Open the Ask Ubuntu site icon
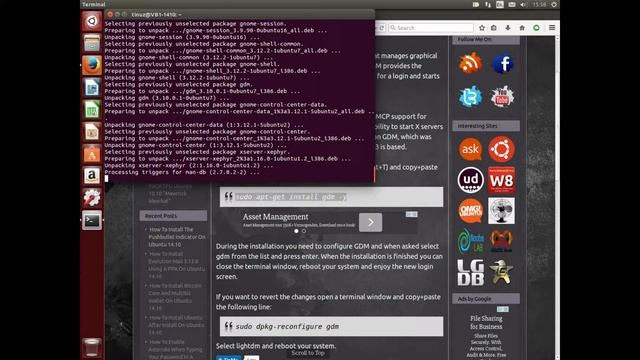 click(x=470, y=149)
